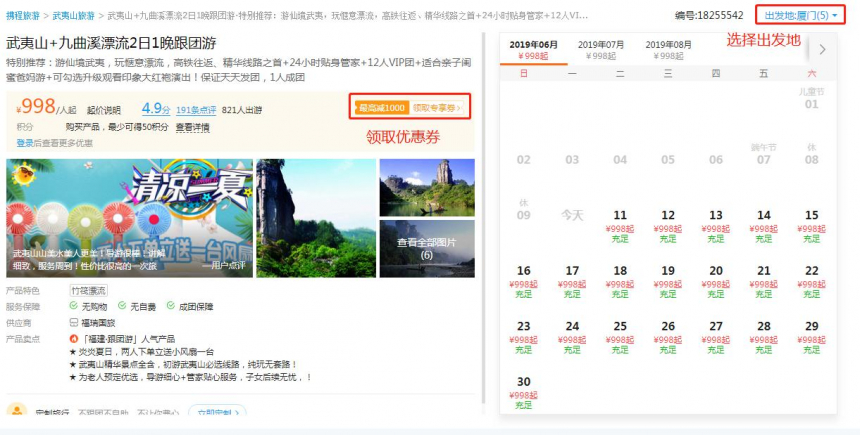Choose June 17 on the calendar
The image size is (860, 435).
click(x=572, y=281)
